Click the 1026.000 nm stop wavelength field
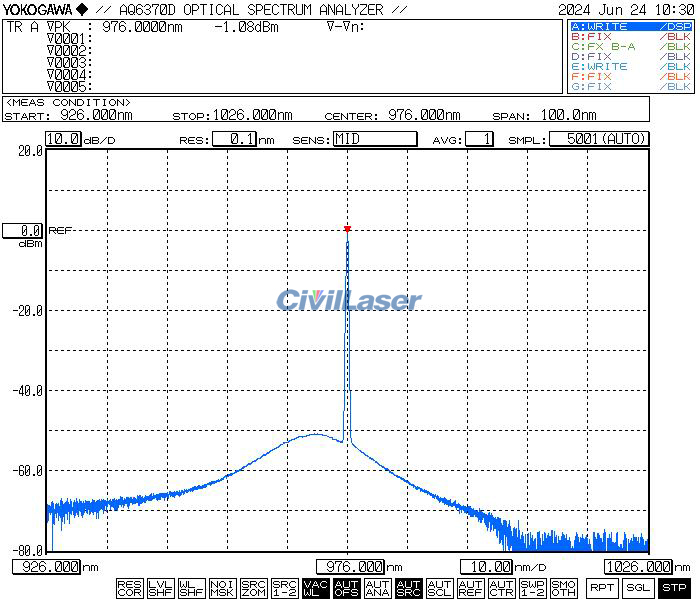The height and width of the screenshot is (599, 700). point(638,567)
